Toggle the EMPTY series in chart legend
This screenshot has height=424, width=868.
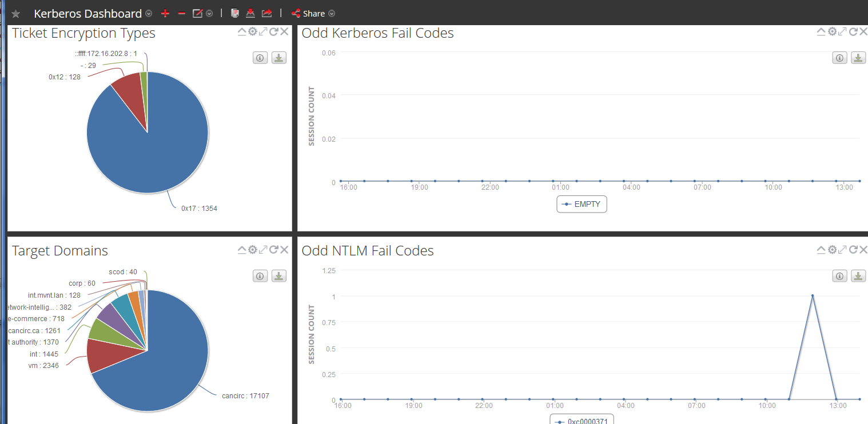click(582, 204)
